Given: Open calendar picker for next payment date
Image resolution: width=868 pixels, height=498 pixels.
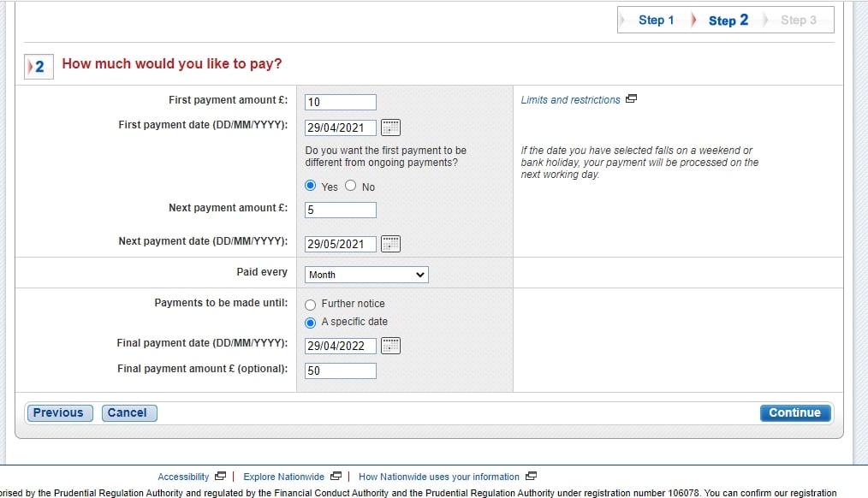Looking at the screenshot, I should point(390,244).
